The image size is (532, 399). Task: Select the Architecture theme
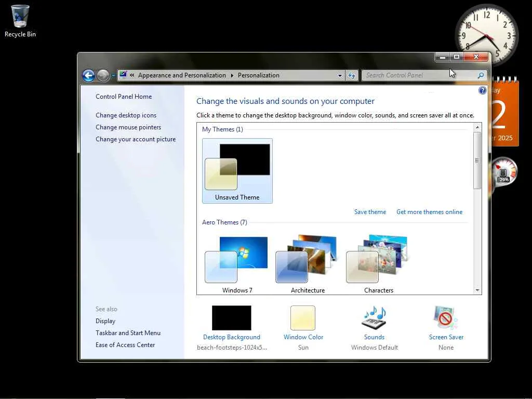click(x=308, y=263)
